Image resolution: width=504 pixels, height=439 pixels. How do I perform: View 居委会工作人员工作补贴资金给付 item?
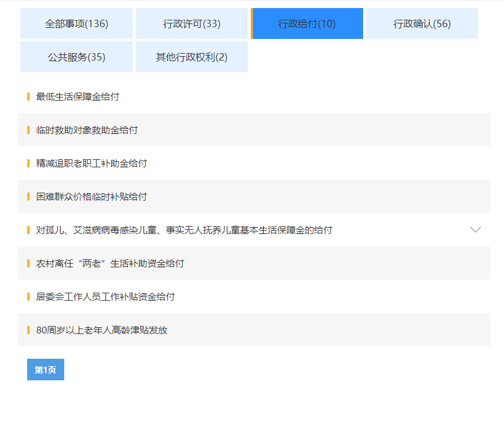tap(106, 297)
